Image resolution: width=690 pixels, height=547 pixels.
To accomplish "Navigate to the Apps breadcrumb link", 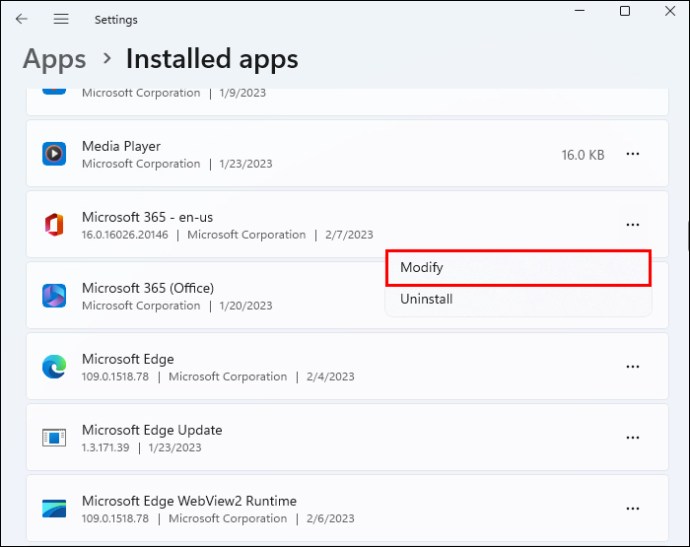I will pyautogui.click(x=54, y=59).
